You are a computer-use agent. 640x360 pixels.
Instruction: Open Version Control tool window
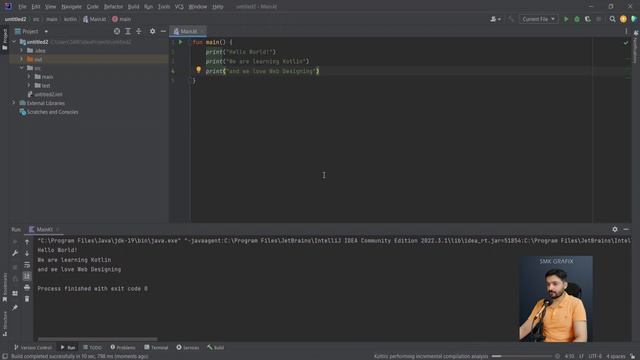pyautogui.click(x=33, y=348)
